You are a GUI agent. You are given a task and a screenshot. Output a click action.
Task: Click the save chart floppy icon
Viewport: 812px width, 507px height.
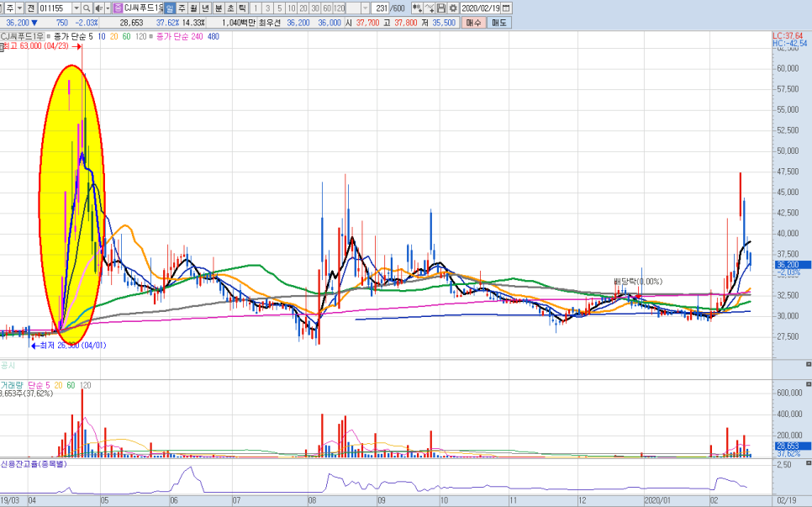point(441,8)
